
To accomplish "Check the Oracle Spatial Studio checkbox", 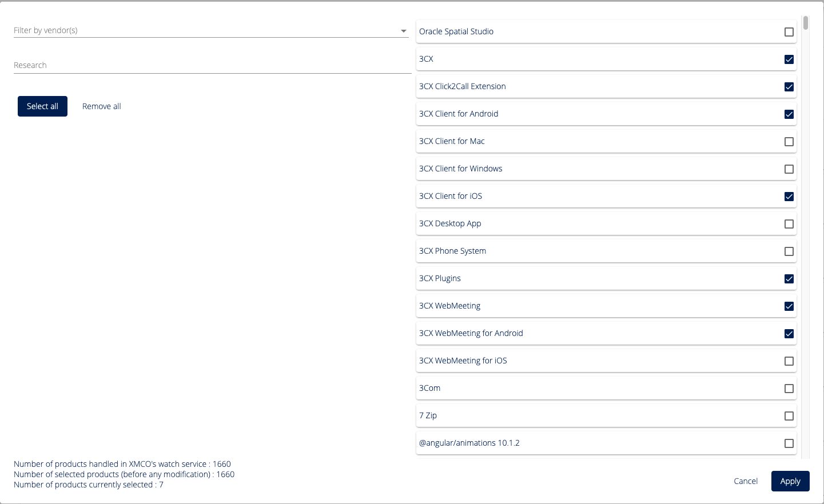I will click(789, 32).
